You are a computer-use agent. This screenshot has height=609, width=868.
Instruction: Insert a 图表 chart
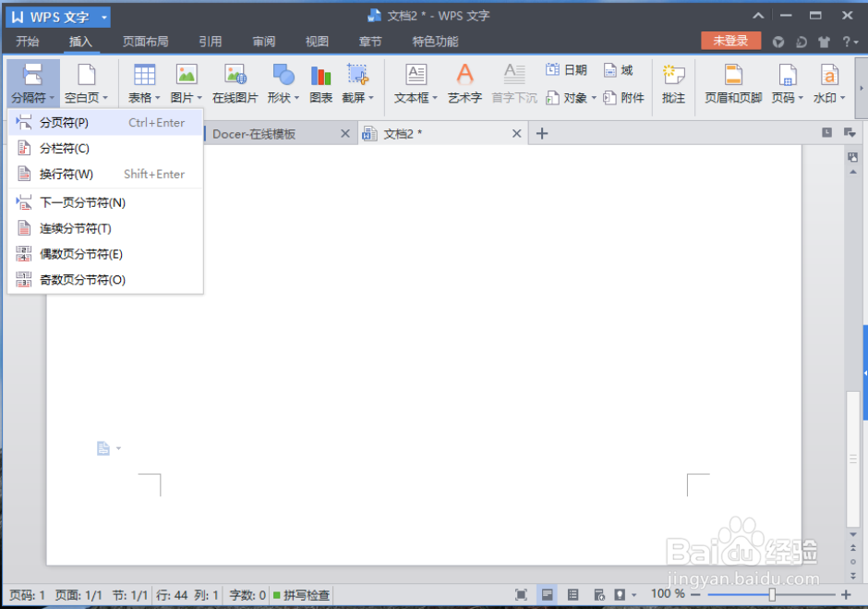tap(321, 83)
